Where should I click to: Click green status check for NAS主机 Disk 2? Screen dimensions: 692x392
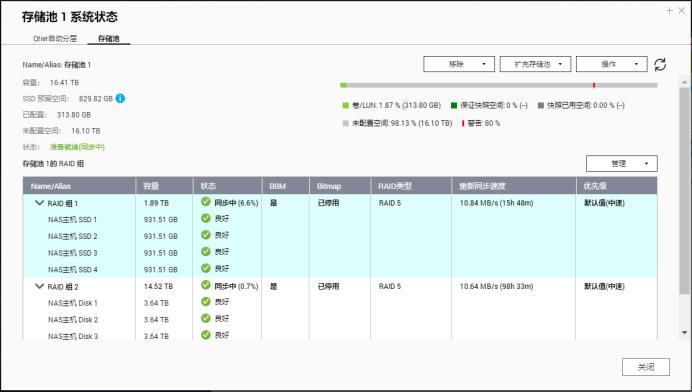(206, 318)
